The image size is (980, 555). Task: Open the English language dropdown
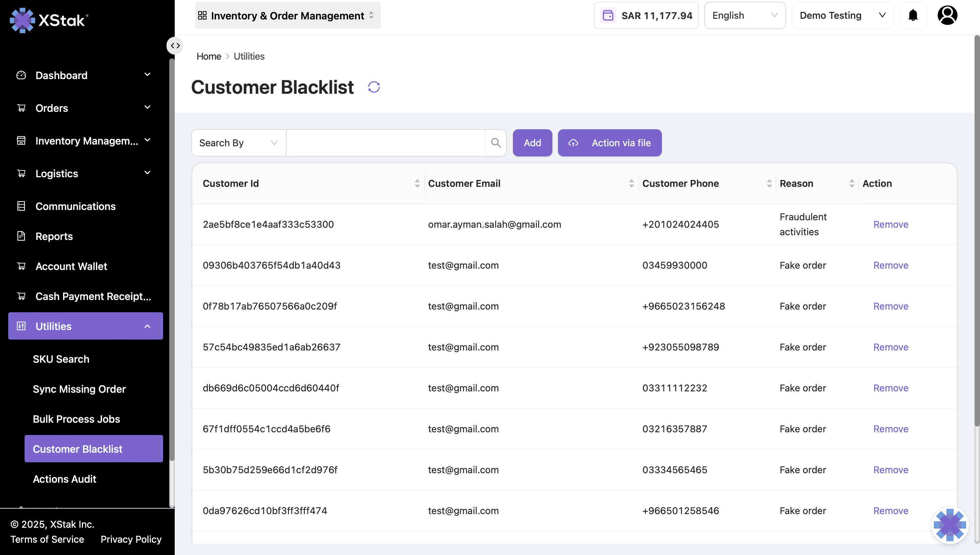(x=744, y=15)
